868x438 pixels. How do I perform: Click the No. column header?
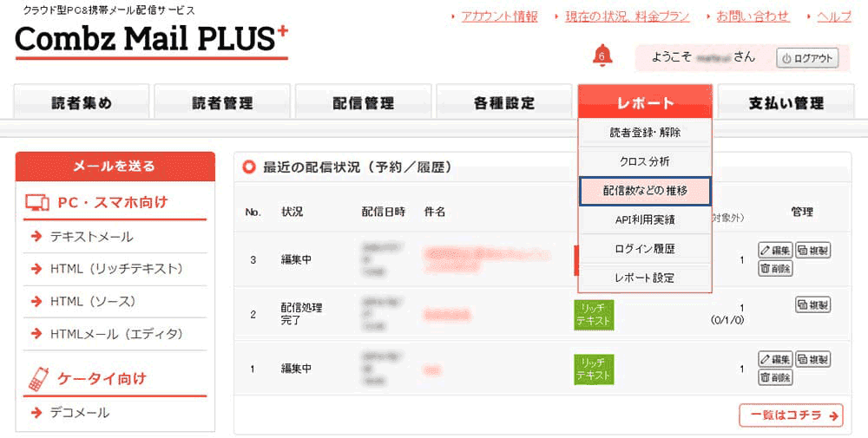pos(253,212)
